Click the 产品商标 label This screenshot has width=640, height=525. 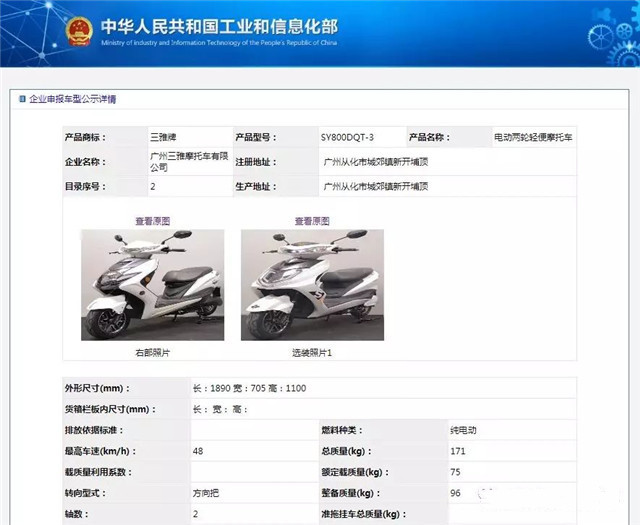tap(85, 137)
